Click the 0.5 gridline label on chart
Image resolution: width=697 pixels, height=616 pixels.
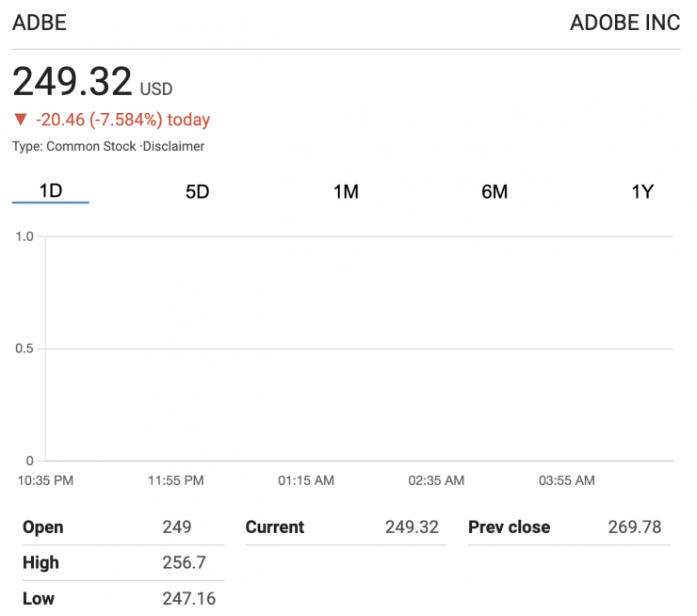click(24, 349)
